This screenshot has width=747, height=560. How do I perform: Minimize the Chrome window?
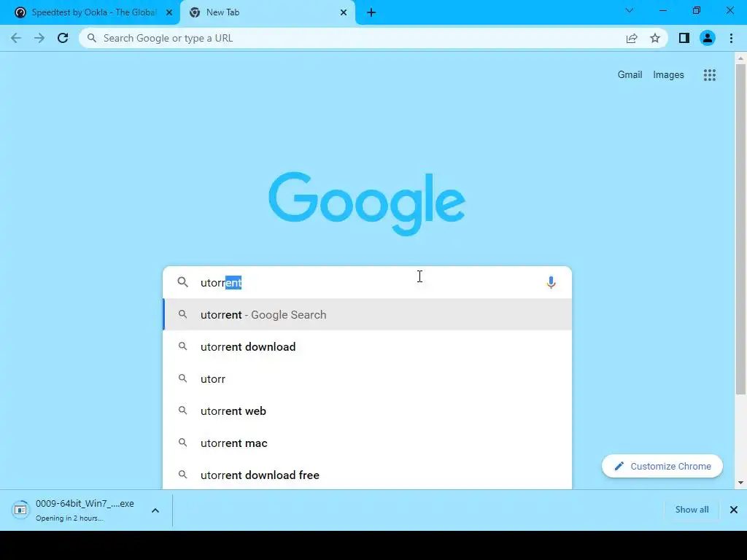pos(662,10)
